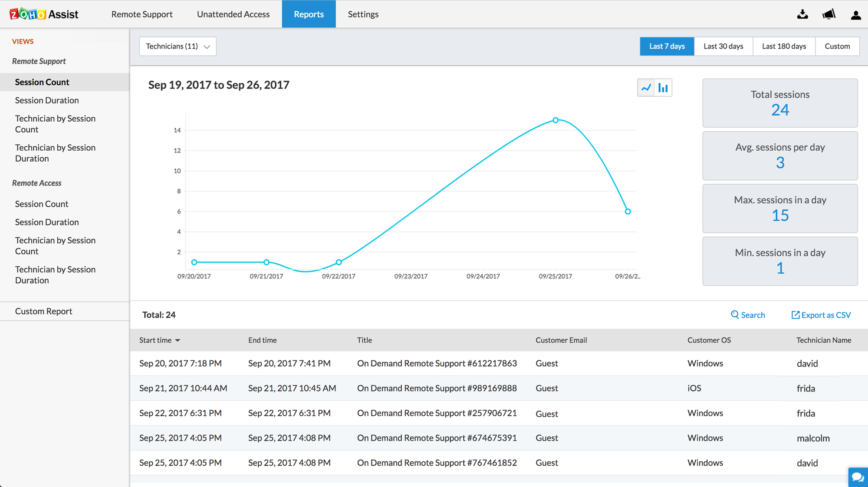868x487 pixels.
Task: Click the download icon in header
Action: pos(802,14)
